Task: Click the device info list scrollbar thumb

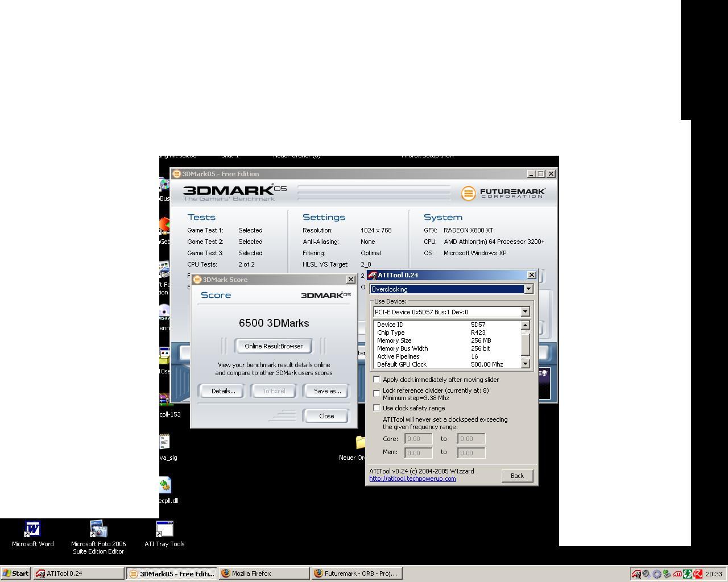Action: click(x=525, y=344)
